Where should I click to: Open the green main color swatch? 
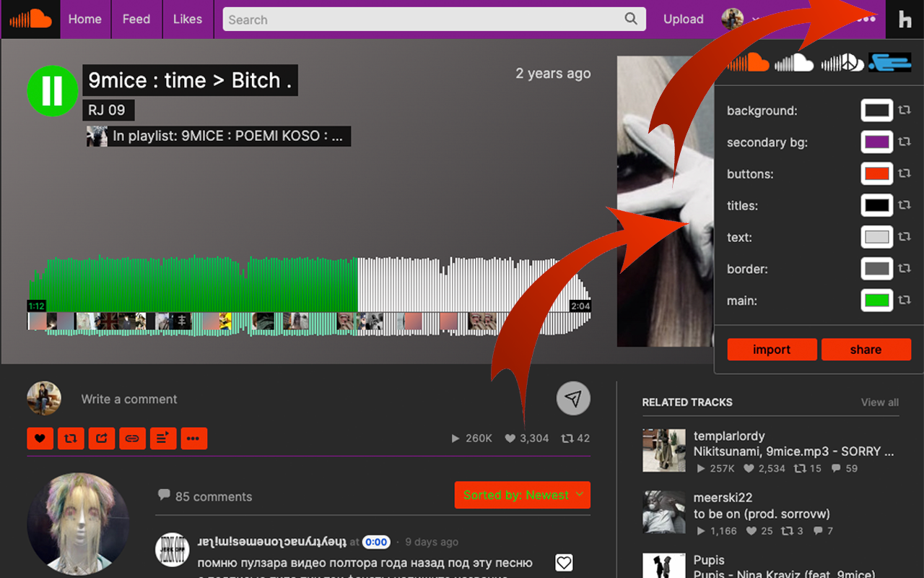click(877, 300)
